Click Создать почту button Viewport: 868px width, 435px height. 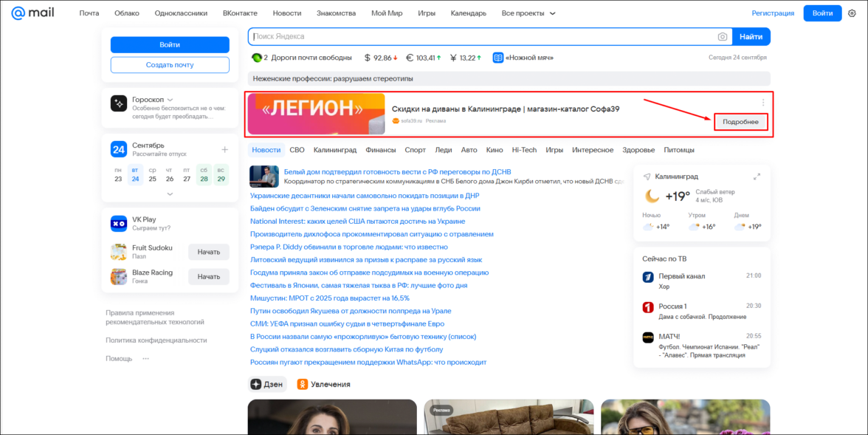click(170, 65)
